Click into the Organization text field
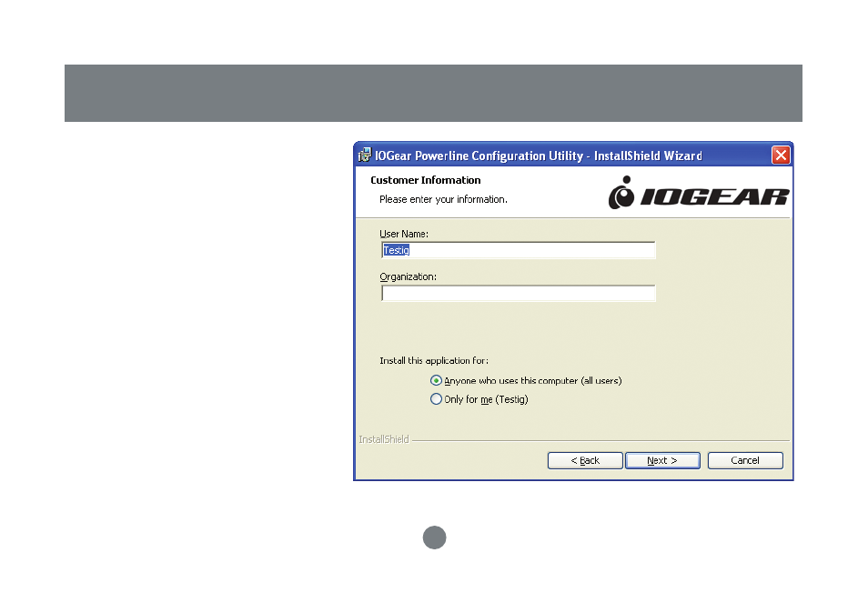Screen dimensions: 868x603 pyautogui.click(x=518, y=293)
